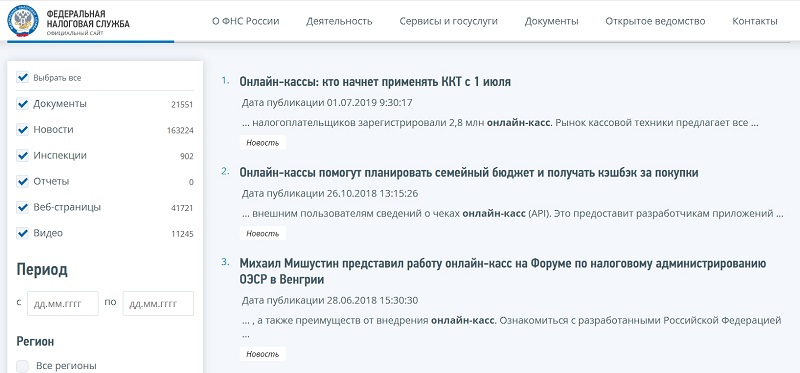
Task: Toggle the Отчеты filter checkbox
Action: tap(22, 181)
